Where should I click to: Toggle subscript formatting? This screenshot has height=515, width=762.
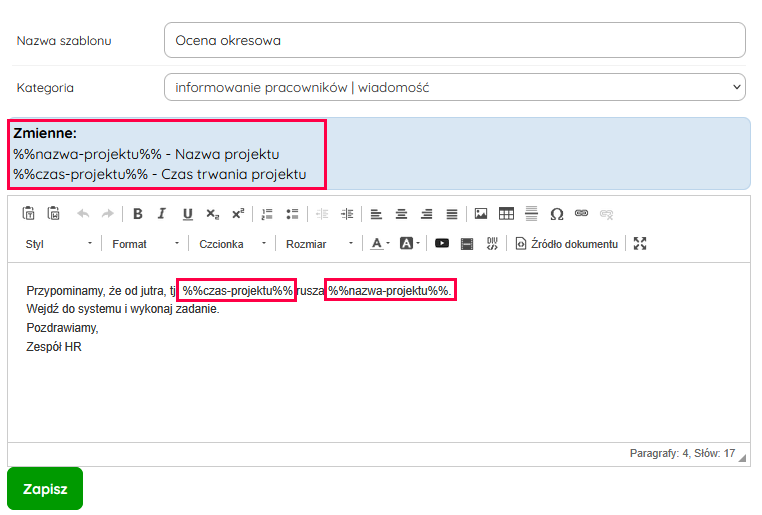(x=212, y=213)
